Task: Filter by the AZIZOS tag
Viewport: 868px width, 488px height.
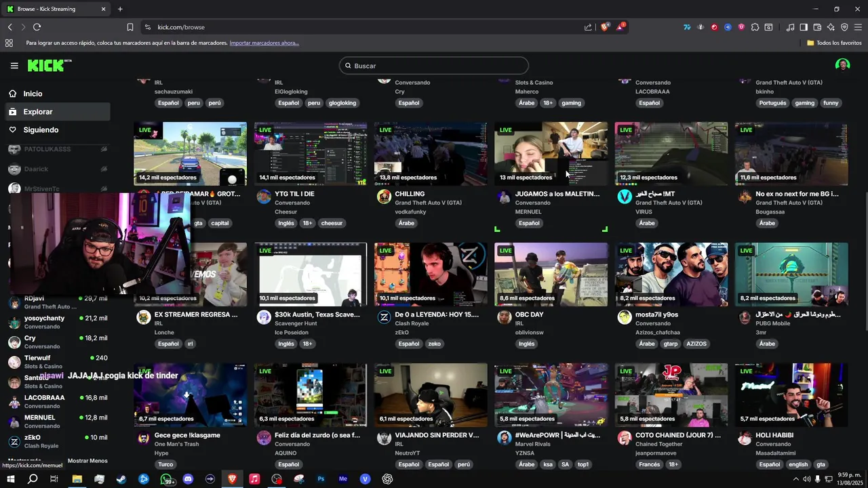Action: [696, 344]
